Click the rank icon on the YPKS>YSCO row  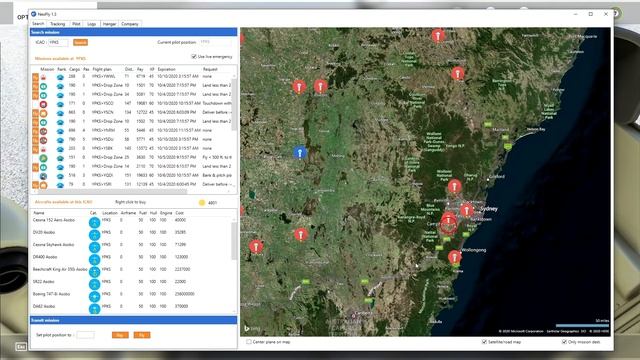[x=60, y=104]
